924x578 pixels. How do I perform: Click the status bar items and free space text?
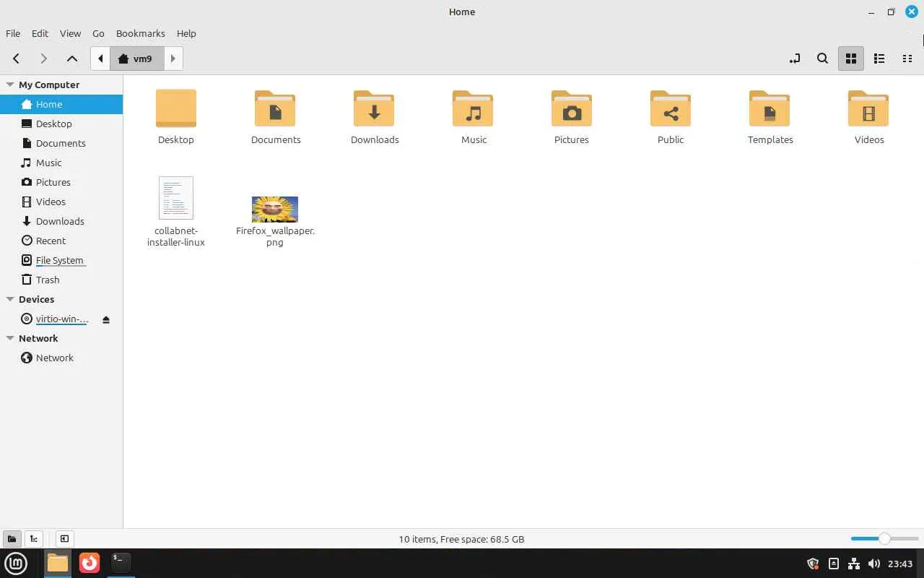[461, 539]
